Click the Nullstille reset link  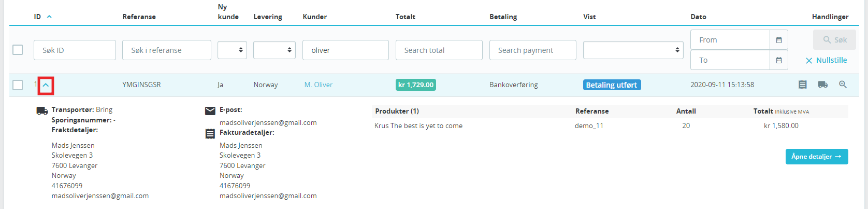click(x=827, y=60)
